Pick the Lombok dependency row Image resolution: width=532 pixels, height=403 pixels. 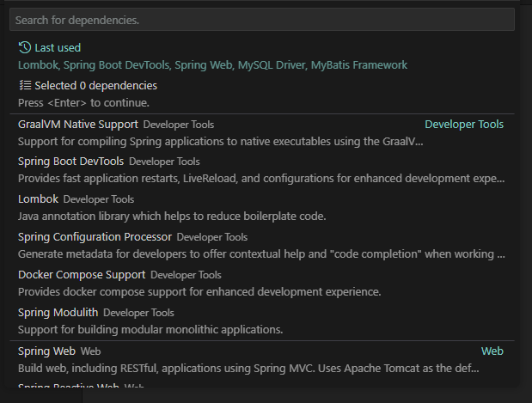(x=262, y=207)
